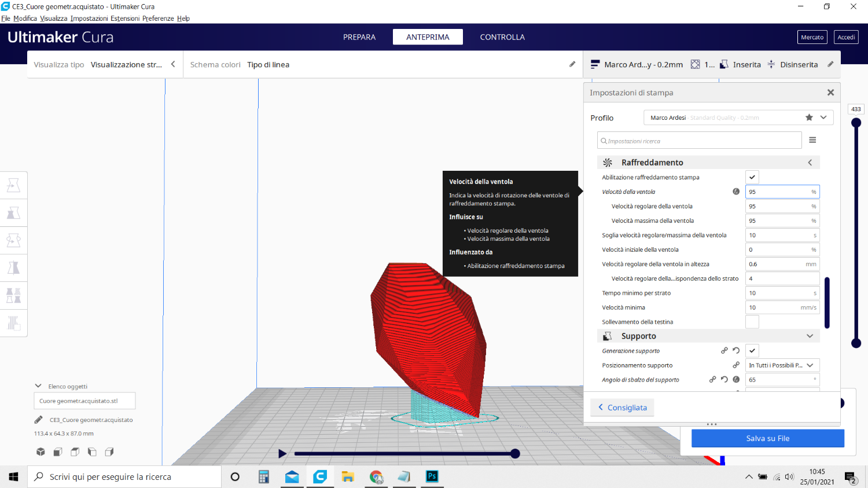The height and width of the screenshot is (488, 868).
Task: Close the Impostazioni di stampa panel
Action: [x=830, y=93]
